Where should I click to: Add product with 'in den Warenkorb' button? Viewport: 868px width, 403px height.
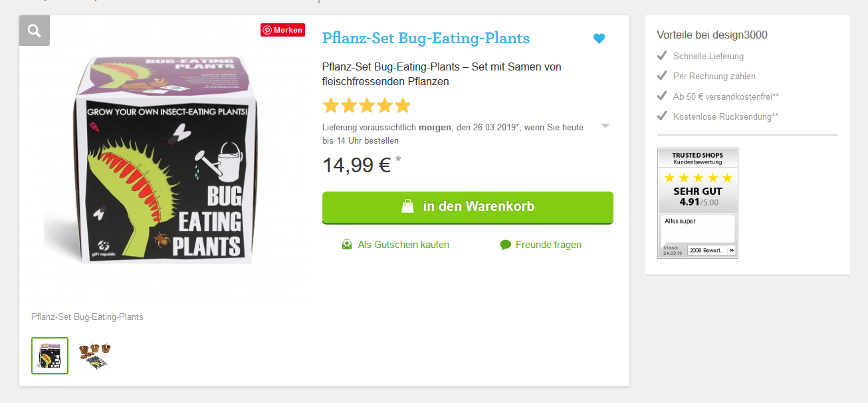click(x=467, y=207)
